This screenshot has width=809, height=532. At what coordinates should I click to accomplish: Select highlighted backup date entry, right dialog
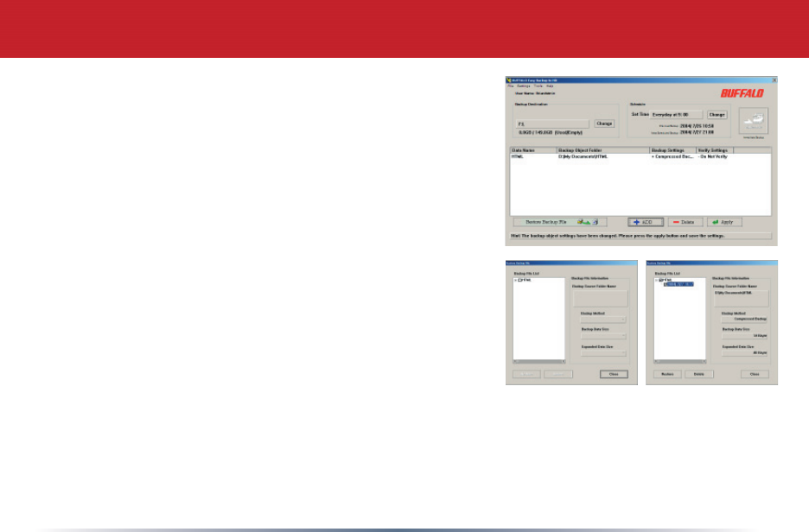pos(678,284)
